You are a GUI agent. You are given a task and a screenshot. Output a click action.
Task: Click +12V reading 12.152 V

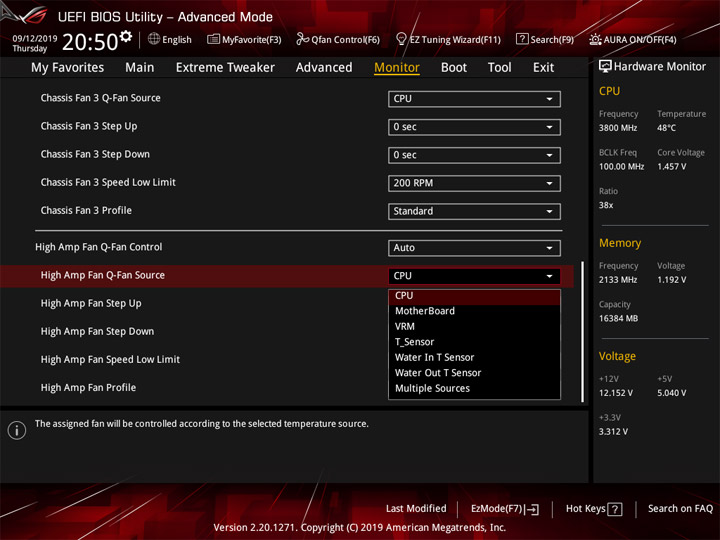click(616, 394)
